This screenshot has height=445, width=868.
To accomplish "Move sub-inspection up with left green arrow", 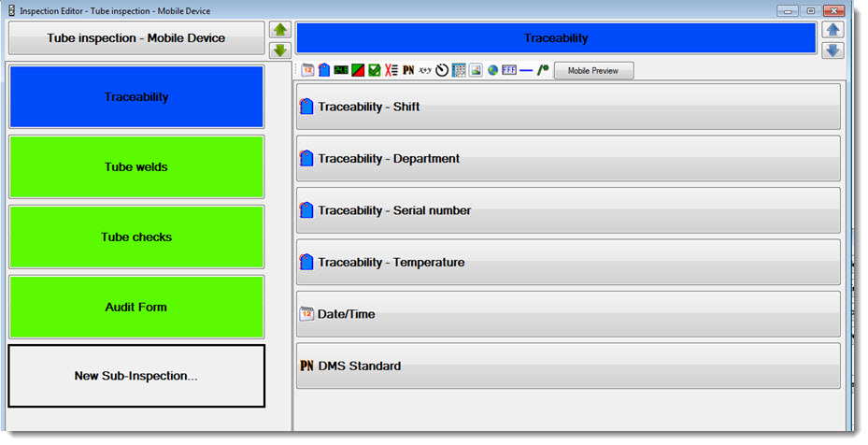I will (x=280, y=30).
